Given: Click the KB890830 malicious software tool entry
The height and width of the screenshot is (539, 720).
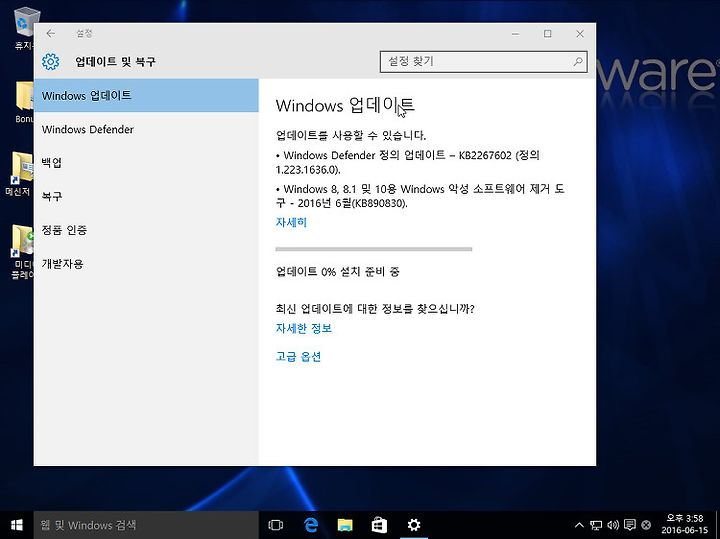Looking at the screenshot, I should click(420, 196).
